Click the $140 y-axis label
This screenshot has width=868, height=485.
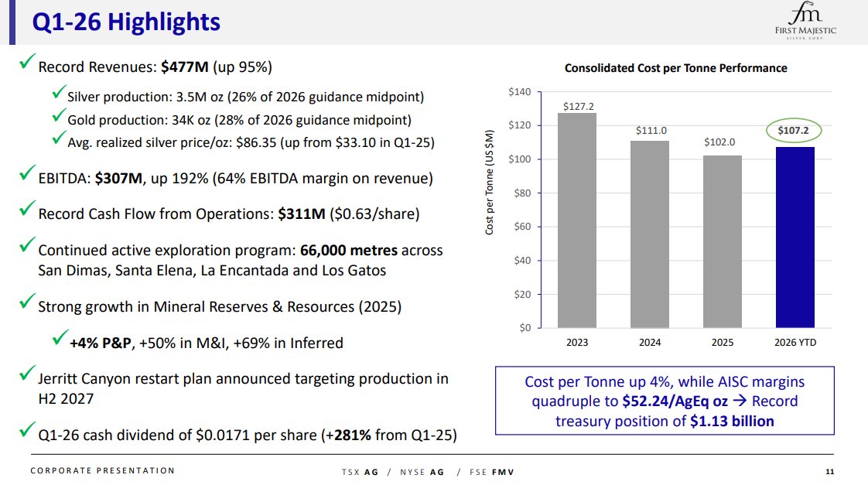[520, 92]
